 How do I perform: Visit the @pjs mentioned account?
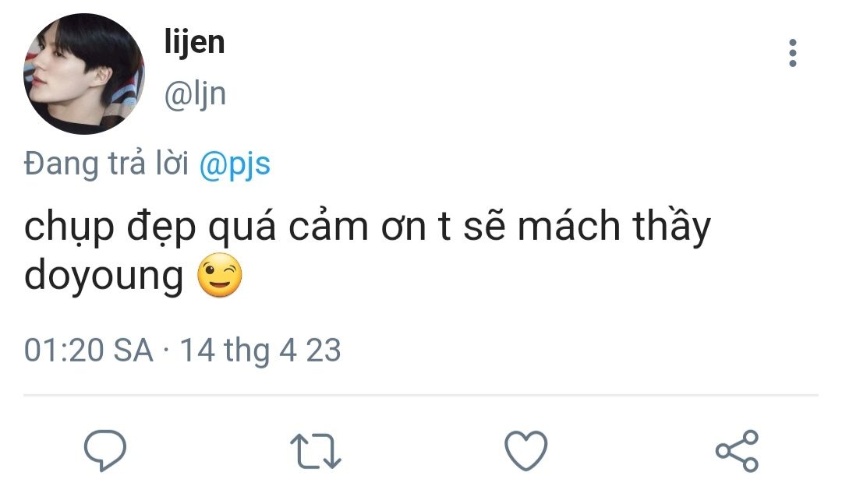click(x=235, y=164)
